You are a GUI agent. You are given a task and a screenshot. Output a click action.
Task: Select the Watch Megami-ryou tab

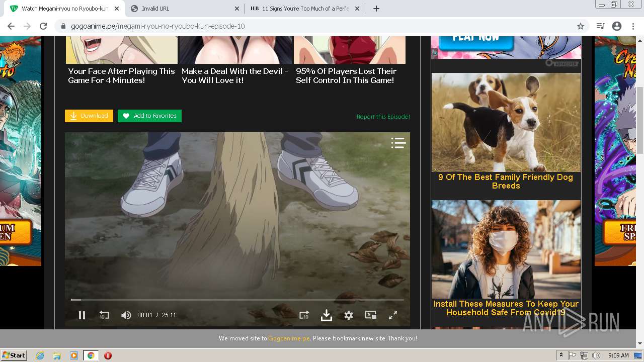point(64,9)
